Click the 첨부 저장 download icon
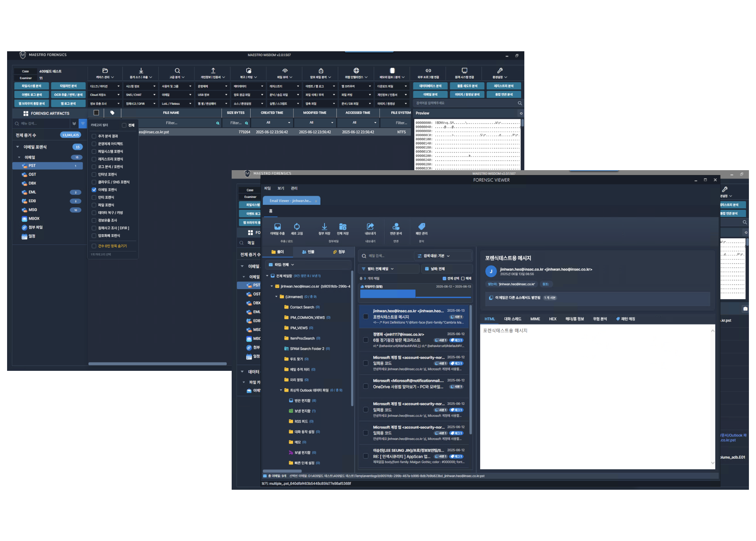 pos(324,226)
